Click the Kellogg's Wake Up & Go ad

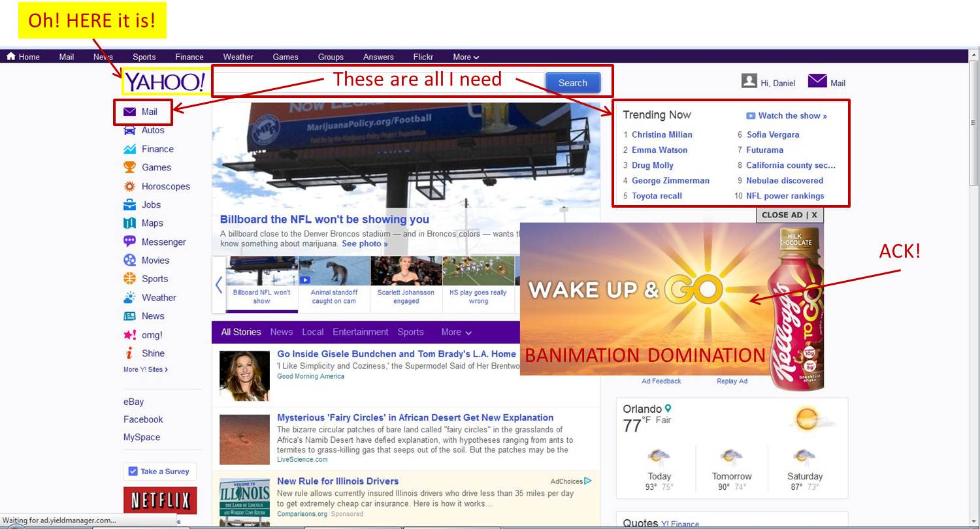(x=672, y=299)
